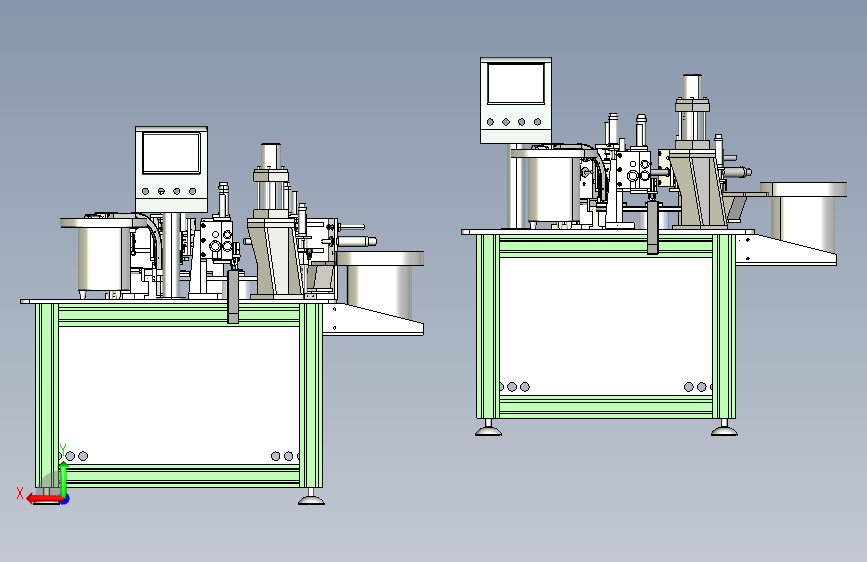
Task: Click the red X axis arrow of the triad
Action: tap(43, 499)
